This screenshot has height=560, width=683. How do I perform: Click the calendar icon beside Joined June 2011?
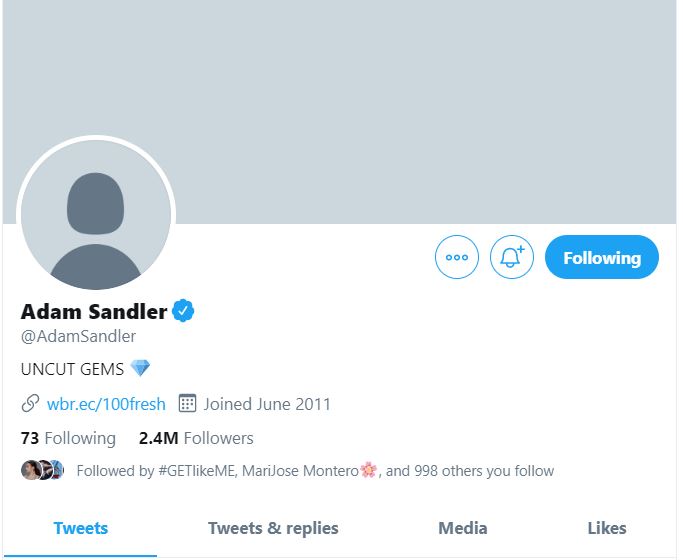(187, 404)
